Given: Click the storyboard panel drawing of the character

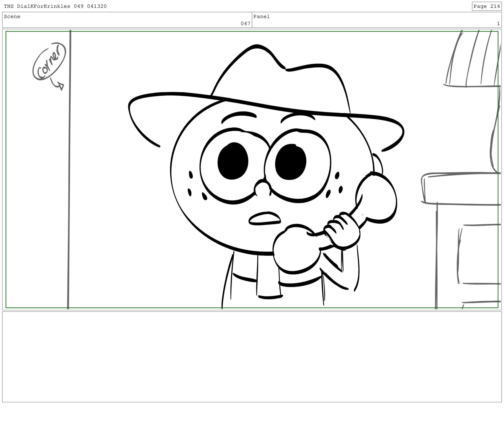Looking at the screenshot, I should pos(252,169).
